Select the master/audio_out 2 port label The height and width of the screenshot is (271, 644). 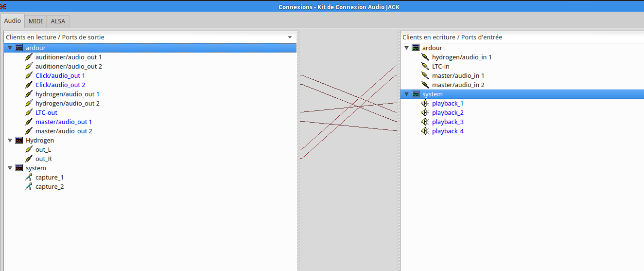click(x=64, y=131)
